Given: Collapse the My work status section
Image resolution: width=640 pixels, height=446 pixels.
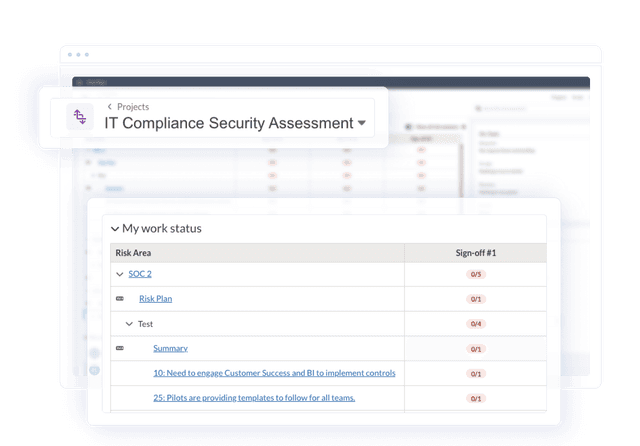Looking at the screenshot, I should pos(115,229).
